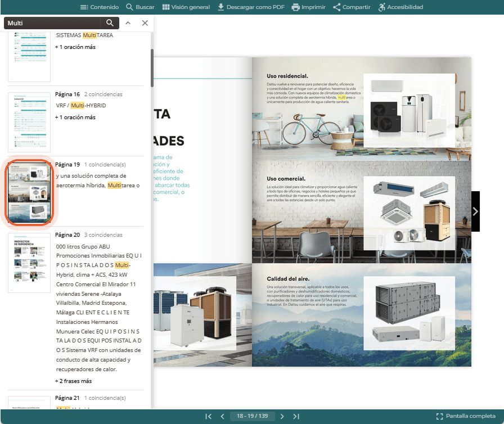
Task: Expand '+ 2 frases más' under Página 20
Action: 73,381
